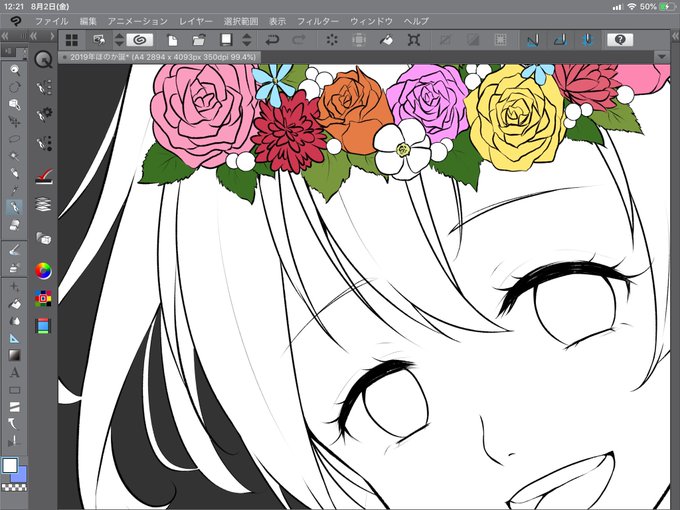Screen dimensions: 680x510
Task: Click the Clear dotted-circle icon
Action: tap(332, 40)
